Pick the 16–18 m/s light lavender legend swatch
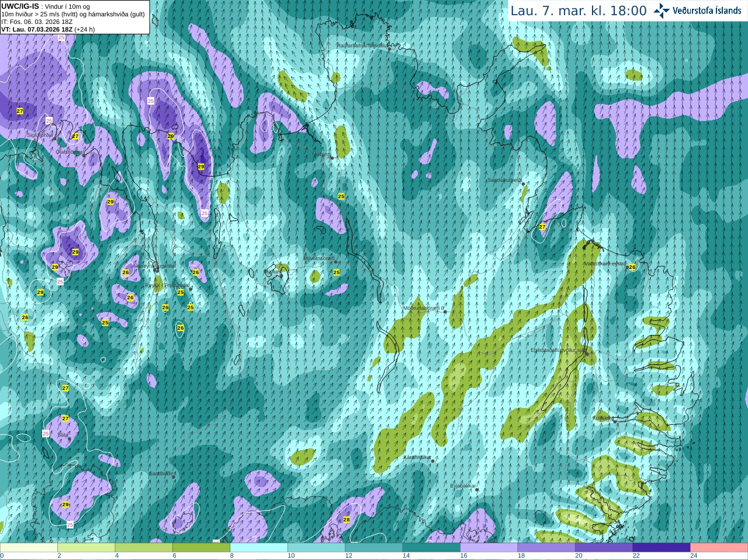The height and width of the screenshot is (560, 748). pos(489,548)
